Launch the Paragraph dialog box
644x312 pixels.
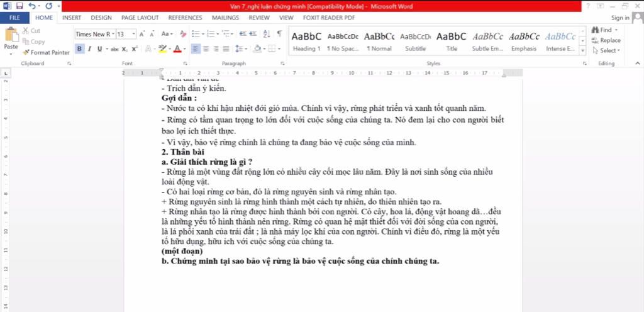point(282,64)
